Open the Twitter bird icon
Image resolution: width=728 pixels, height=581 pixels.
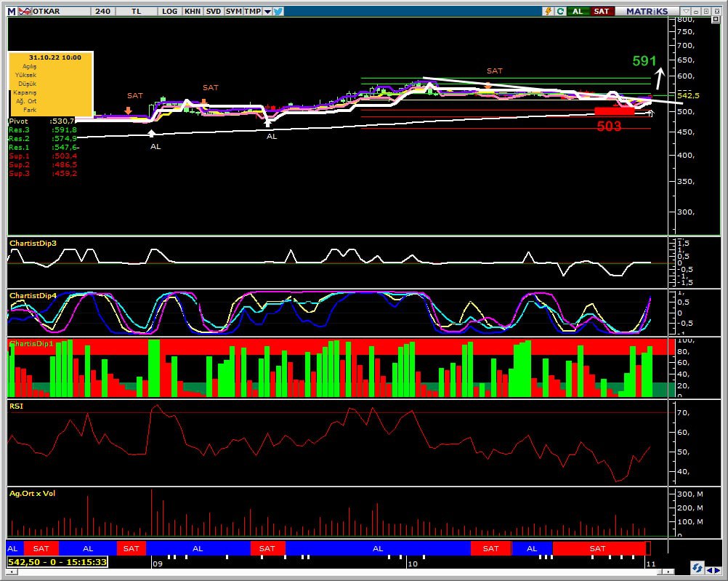(278, 12)
